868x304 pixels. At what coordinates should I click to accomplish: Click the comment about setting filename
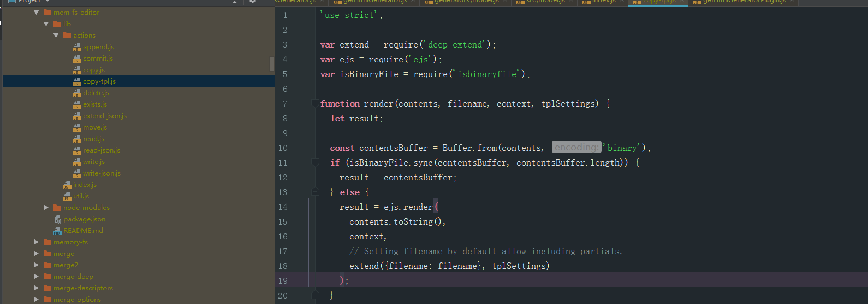point(486,252)
